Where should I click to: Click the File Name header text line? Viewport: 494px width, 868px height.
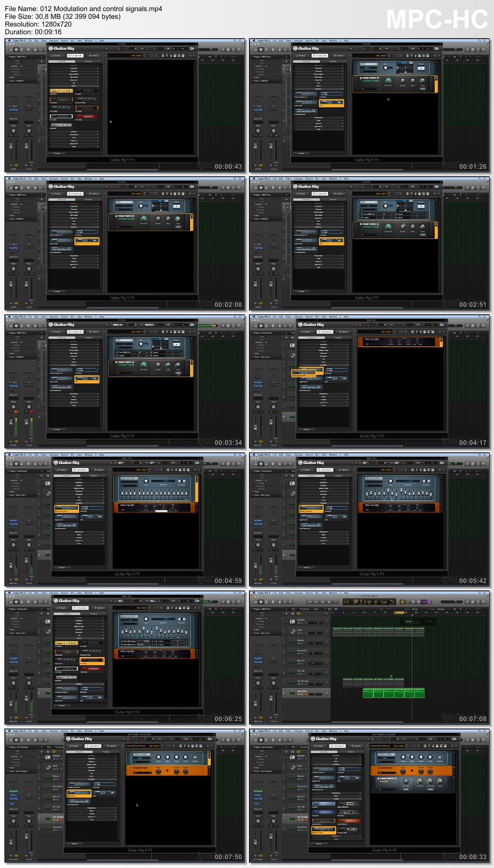pyautogui.click(x=83, y=9)
